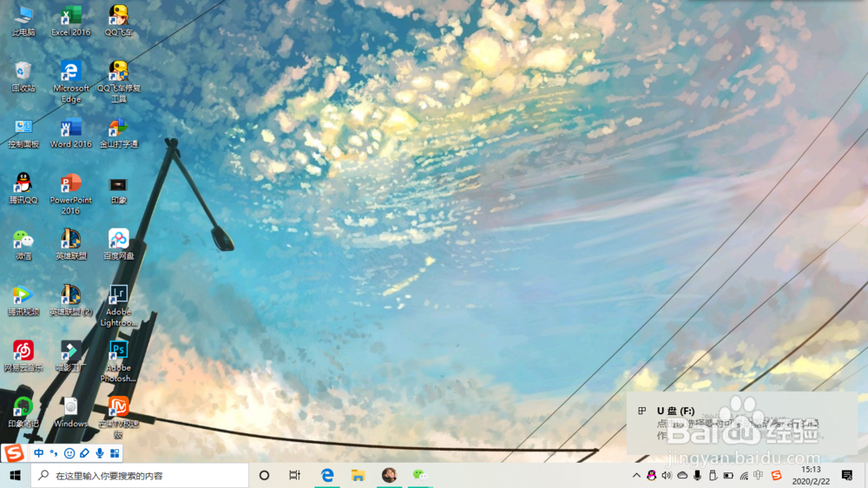Click the QQ tray icon
This screenshot has width=868, height=488.
tap(652, 475)
